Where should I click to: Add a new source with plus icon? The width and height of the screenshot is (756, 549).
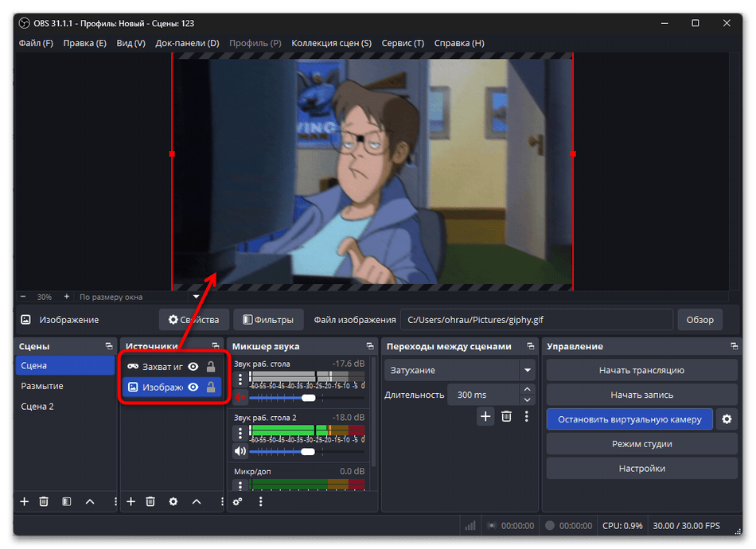tap(131, 502)
